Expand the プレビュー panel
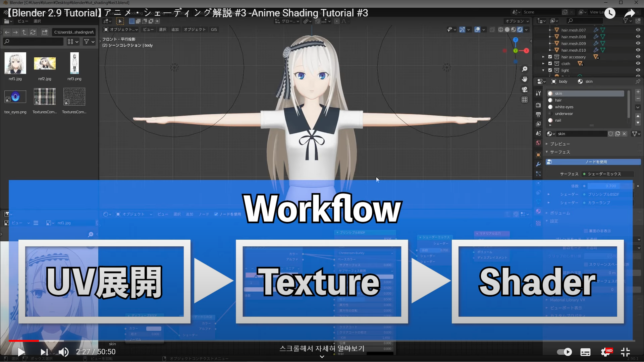 coord(559,144)
